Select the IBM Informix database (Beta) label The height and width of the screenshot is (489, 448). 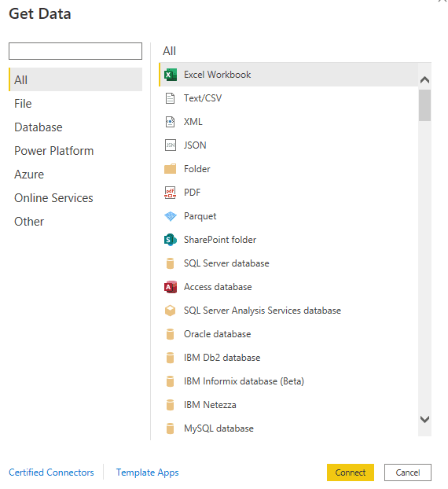point(244,381)
